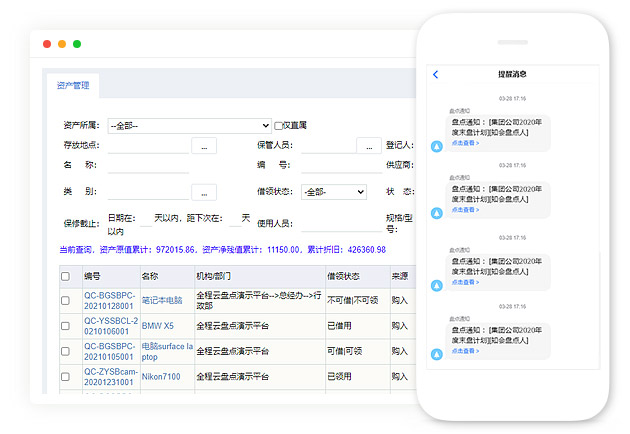630x434 pixels.
Task: Tap 点击查看 in the first phone notification
Action: 465,143
